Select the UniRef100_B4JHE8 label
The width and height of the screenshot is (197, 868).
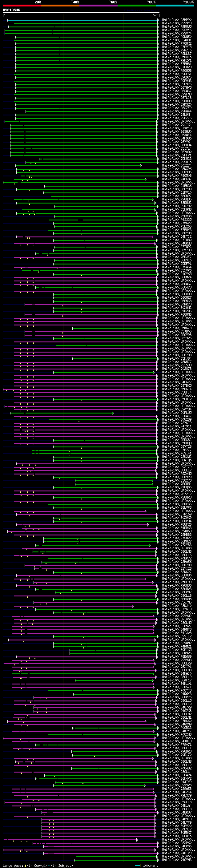177,741
